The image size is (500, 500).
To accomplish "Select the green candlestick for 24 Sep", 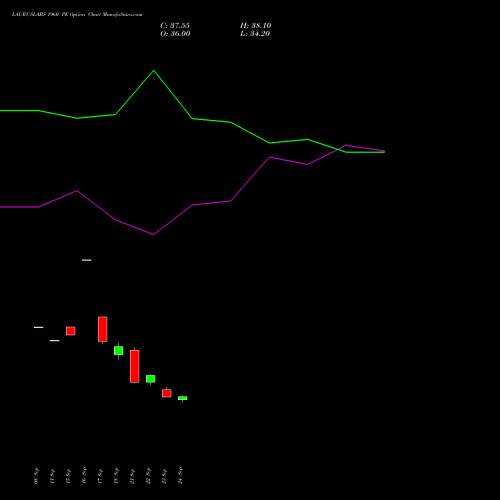I will 183,398.
